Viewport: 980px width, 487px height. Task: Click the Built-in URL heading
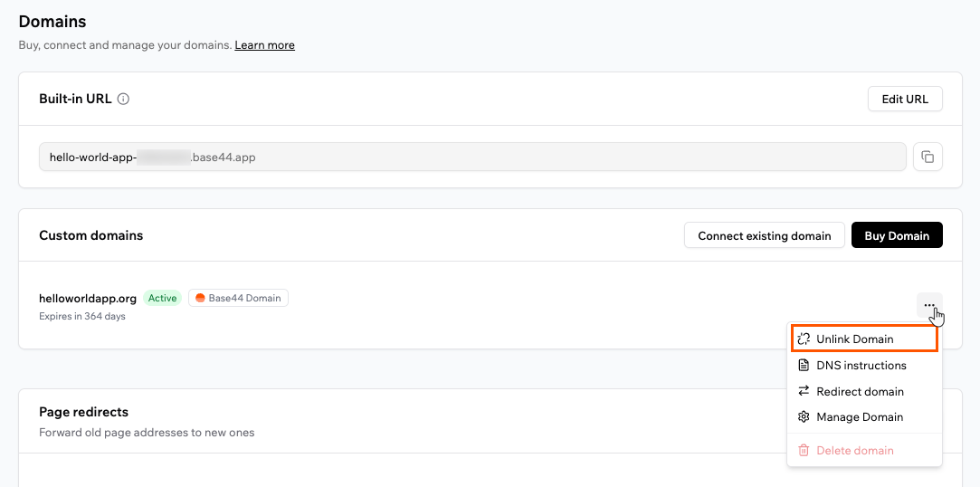[75, 99]
